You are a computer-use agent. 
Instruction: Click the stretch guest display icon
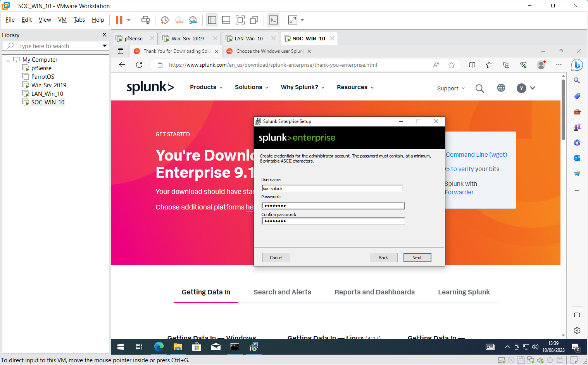[x=293, y=20]
